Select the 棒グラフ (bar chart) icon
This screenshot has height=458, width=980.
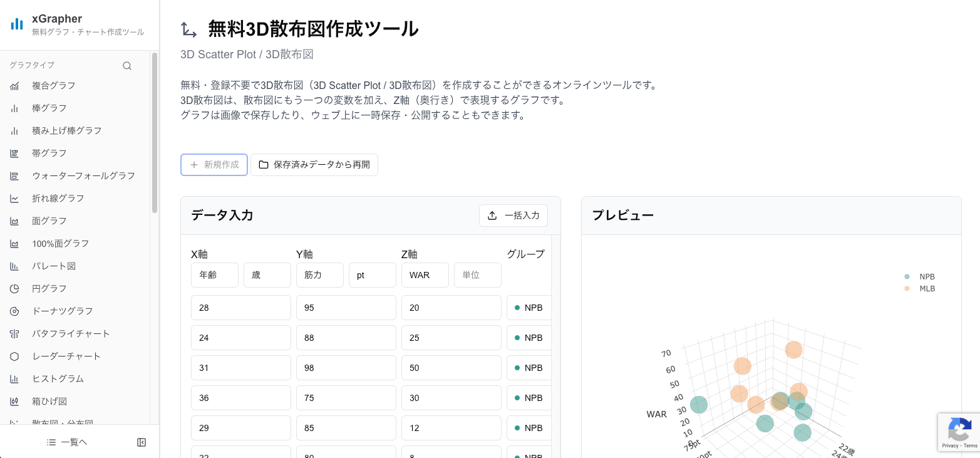pyautogui.click(x=14, y=108)
